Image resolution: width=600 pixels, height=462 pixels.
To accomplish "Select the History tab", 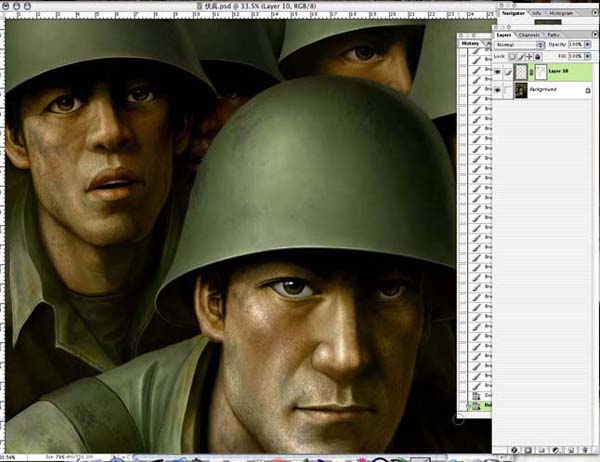I will [x=470, y=43].
